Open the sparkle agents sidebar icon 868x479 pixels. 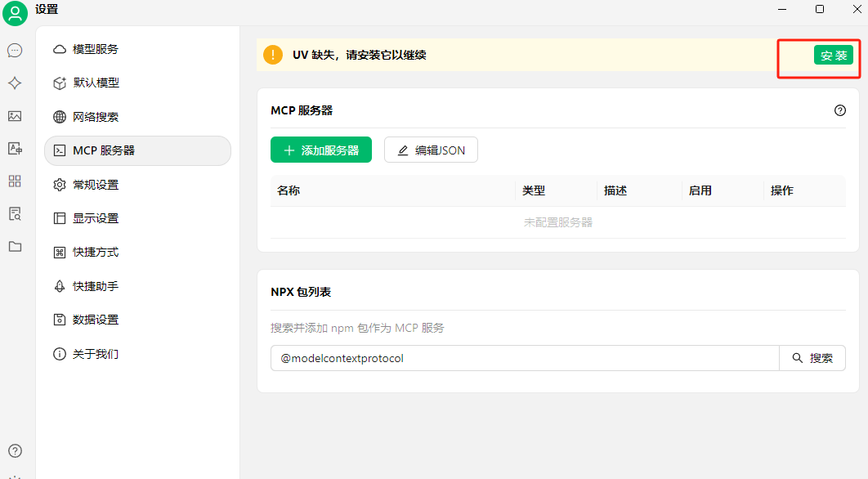pyautogui.click(x=15, y=83)
